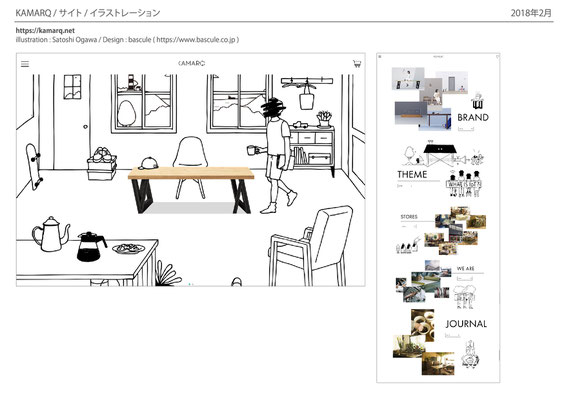Open the hamburger menu icon
The width and height of the screenshot is (566, 400).
pos(25,64)
